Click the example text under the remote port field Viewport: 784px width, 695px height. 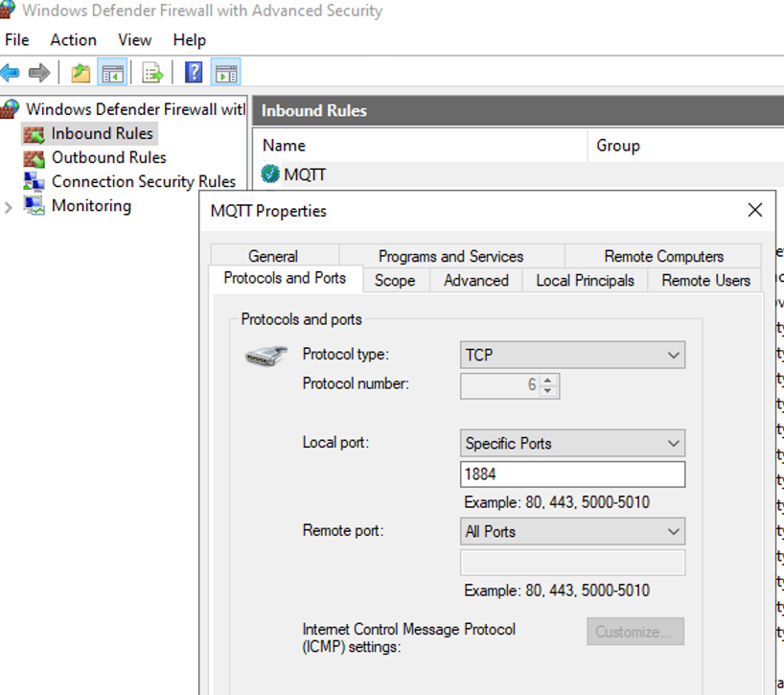[x=557, y=591]
